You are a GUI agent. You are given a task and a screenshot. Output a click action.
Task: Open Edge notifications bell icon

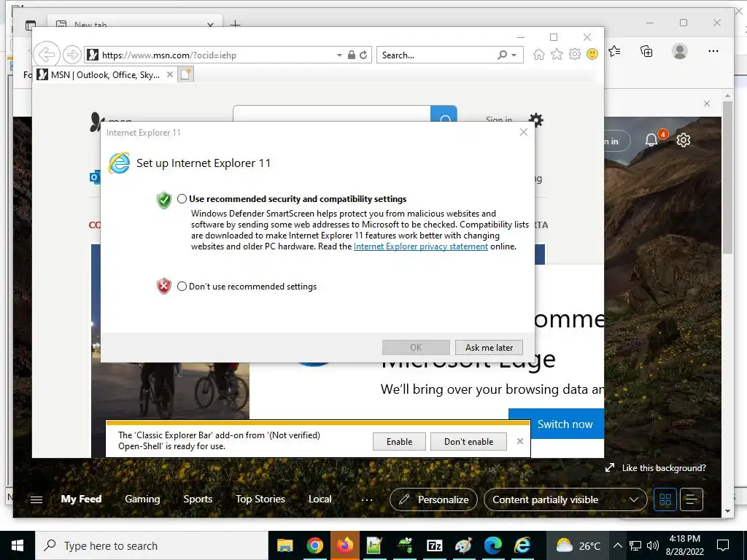click(x=651, y=140)
